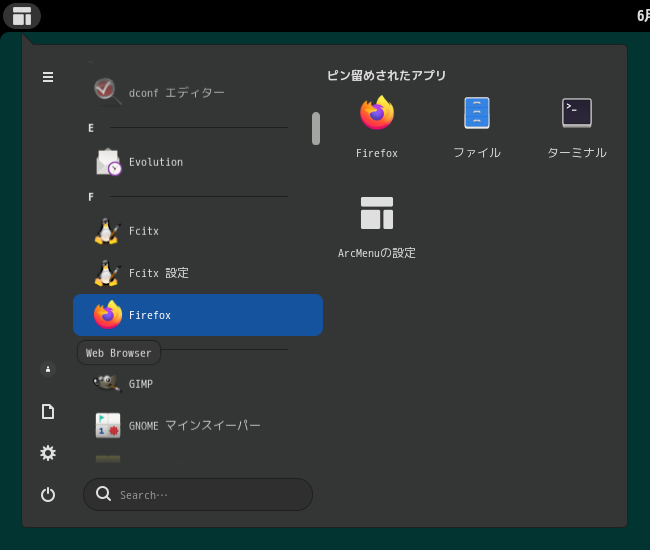The image size is (650, 550).
Task: Launch Fcitx from the app list
Action: click(x=198, y=231)
